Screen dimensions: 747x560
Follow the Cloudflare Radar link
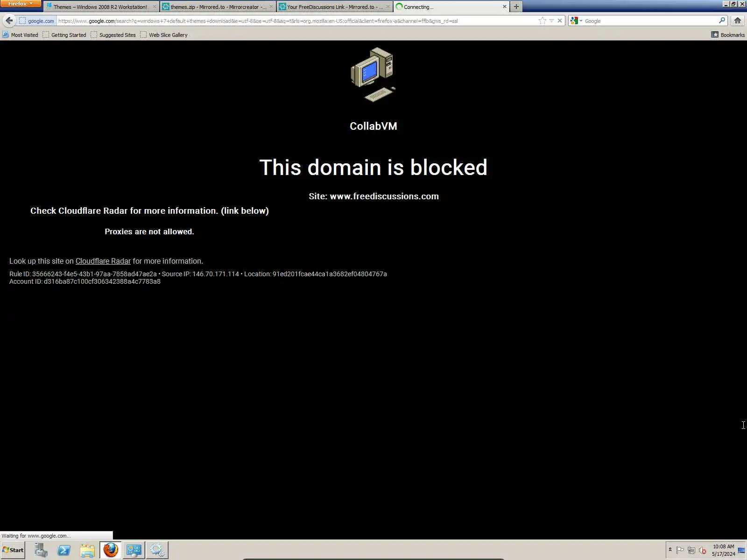103,261
